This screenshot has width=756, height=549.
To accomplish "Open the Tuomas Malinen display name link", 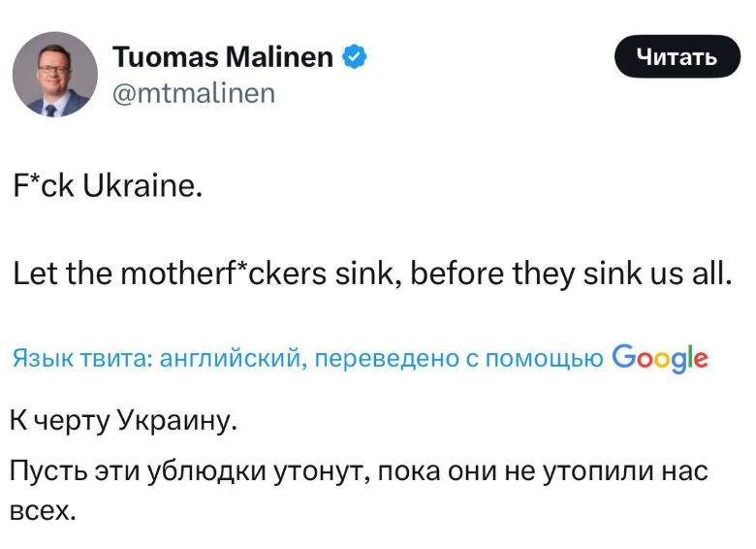I will click(x=223, y=58).
